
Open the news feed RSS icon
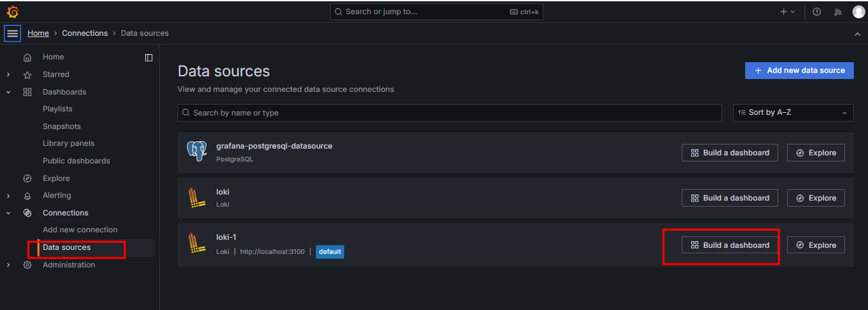click(x=838, y=11)
